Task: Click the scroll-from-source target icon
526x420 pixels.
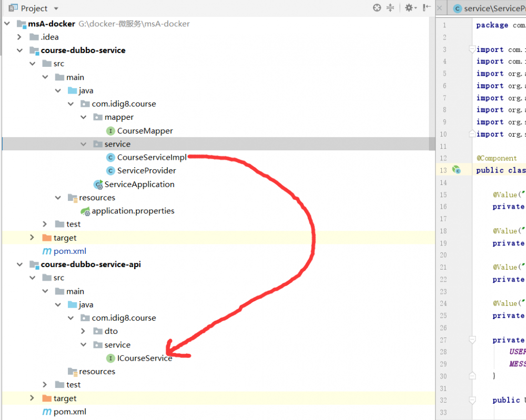Action: click(377, 8)
